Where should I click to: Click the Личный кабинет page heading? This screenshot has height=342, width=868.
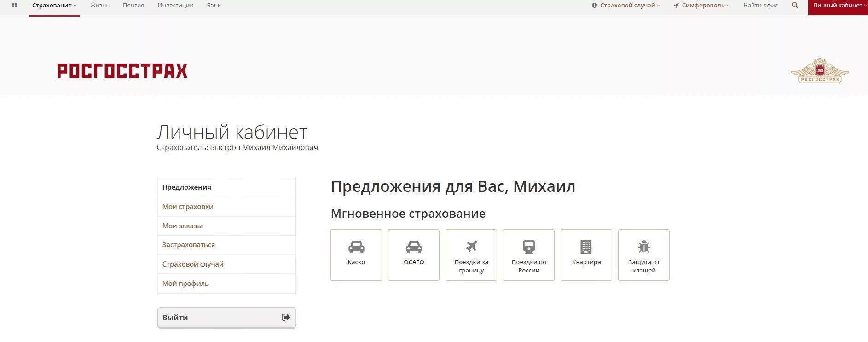(232, 133)
